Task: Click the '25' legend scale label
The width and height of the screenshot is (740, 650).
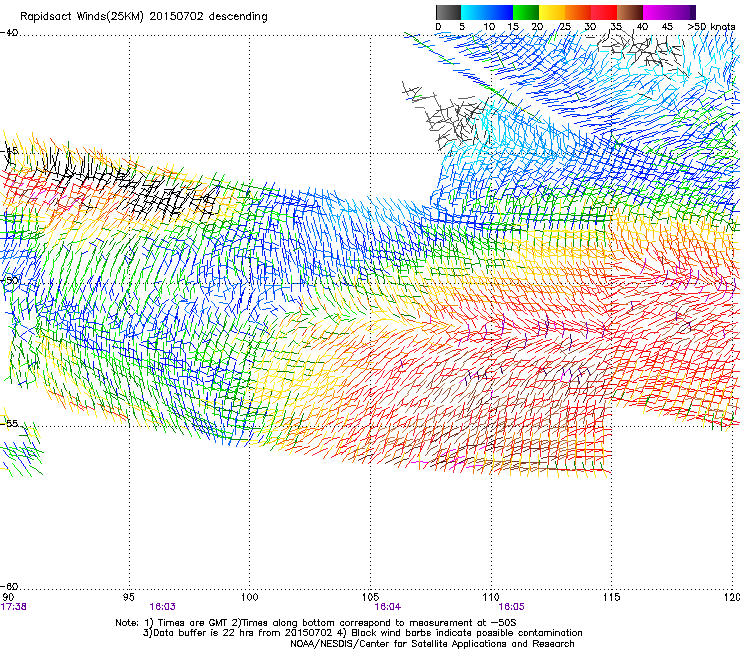Action: click(x=564, y=27)
